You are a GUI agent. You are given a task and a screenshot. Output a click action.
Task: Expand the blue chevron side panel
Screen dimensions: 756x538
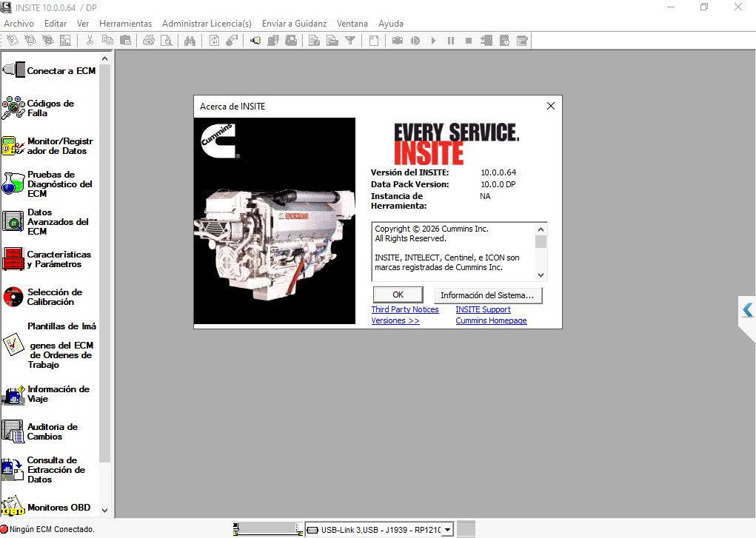coord(747,309)
